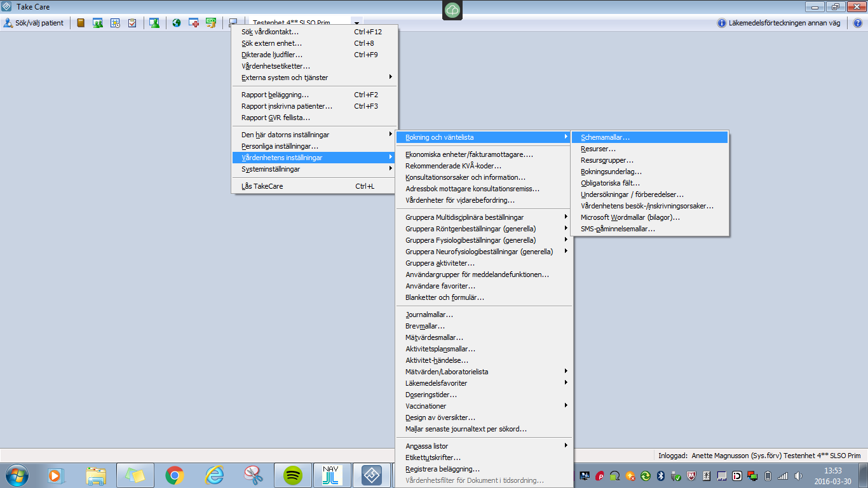Viewport: 868px width, 488px height.
Task: Click the clipboard checklist toolbar icon
Action: point(132,23)
